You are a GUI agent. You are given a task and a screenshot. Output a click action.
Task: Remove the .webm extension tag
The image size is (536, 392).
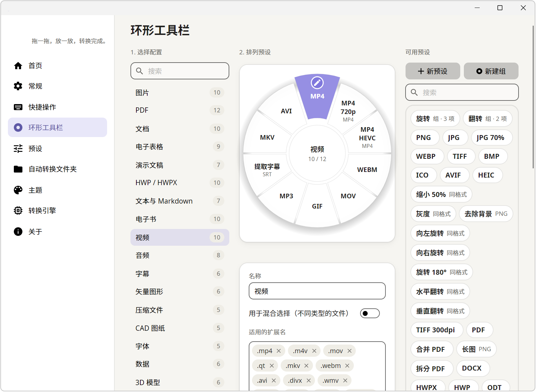[x=347, y=366]
